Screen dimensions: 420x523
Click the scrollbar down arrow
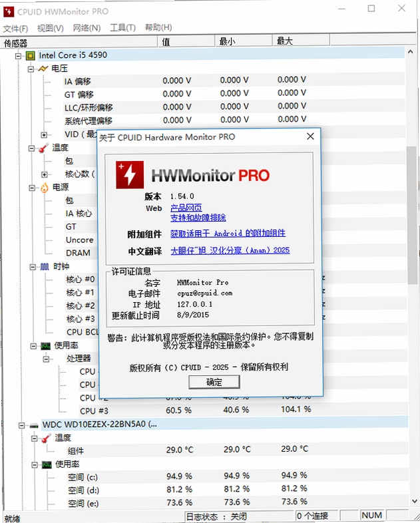(x=415, y=500)
